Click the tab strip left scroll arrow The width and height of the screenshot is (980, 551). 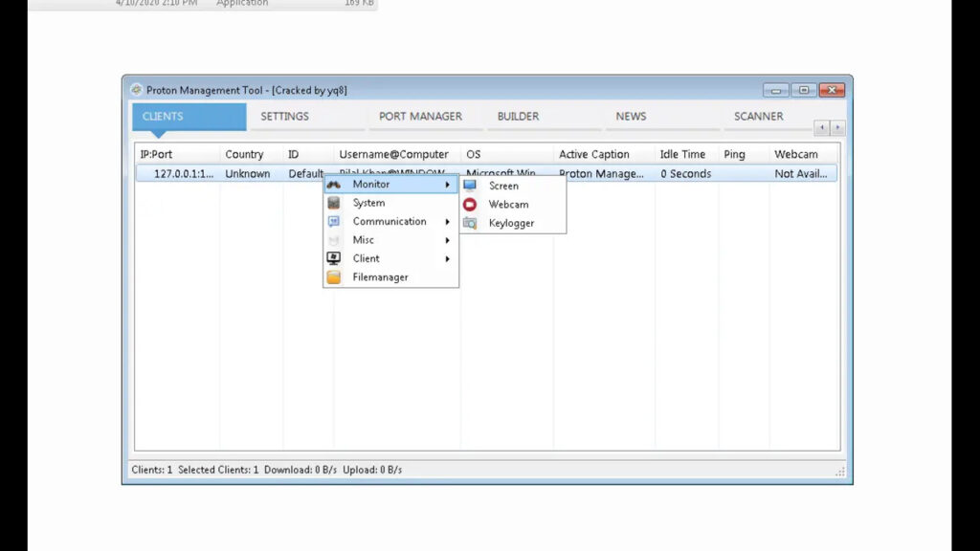pyautogui.click(x=822, y=127)
